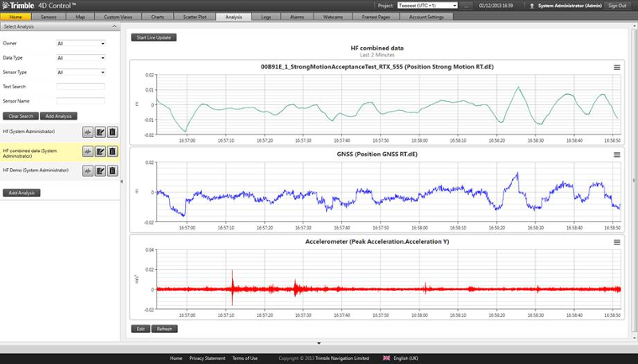
Task: Edit the HF combined data analysis
Action: coord(100,151)
